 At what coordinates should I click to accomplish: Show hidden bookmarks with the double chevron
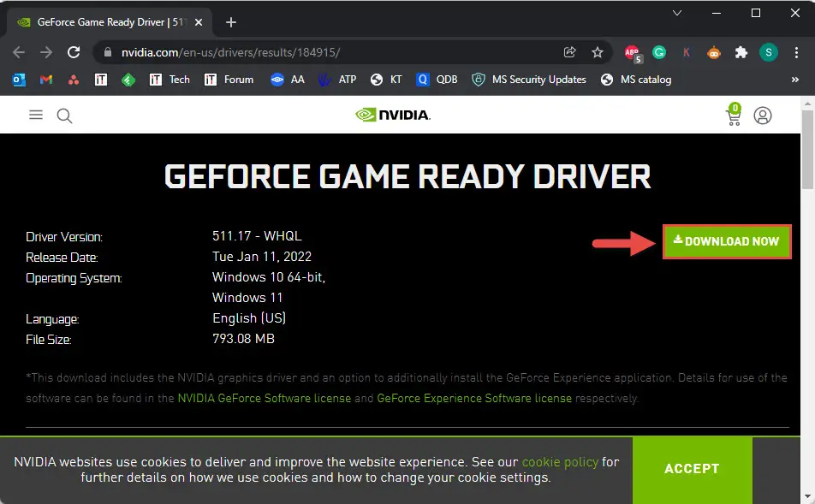click(x=794, y=80)
